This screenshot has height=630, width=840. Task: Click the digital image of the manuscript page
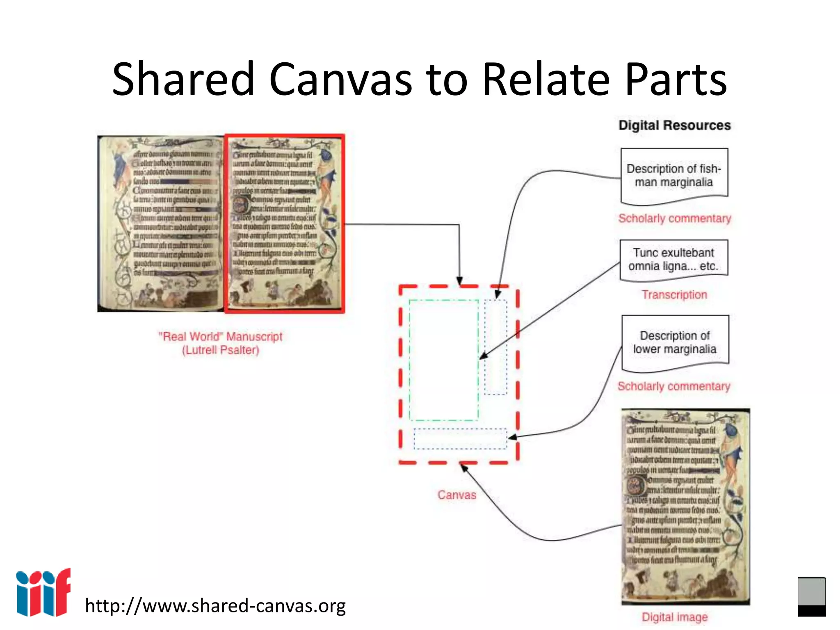685,507
